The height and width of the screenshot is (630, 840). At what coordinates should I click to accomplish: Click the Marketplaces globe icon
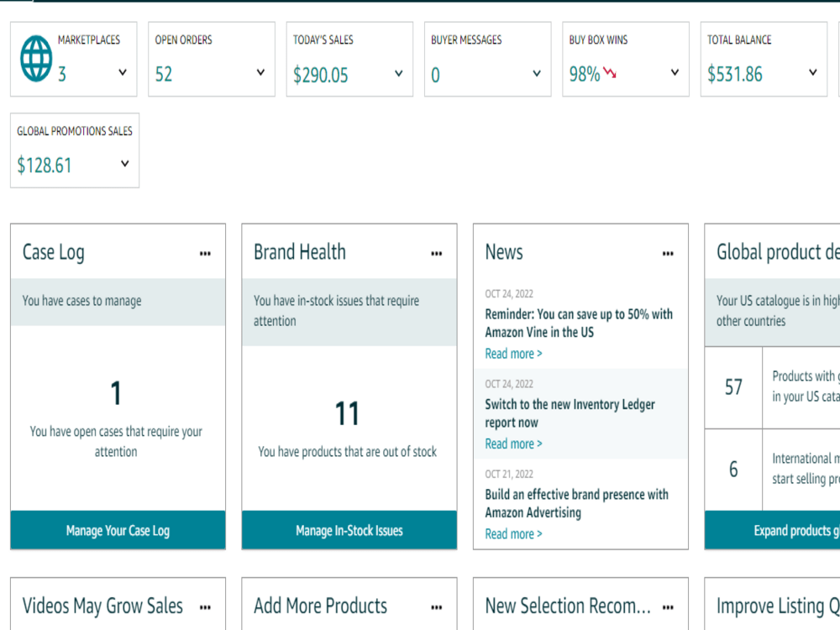[x=36, y=59]
